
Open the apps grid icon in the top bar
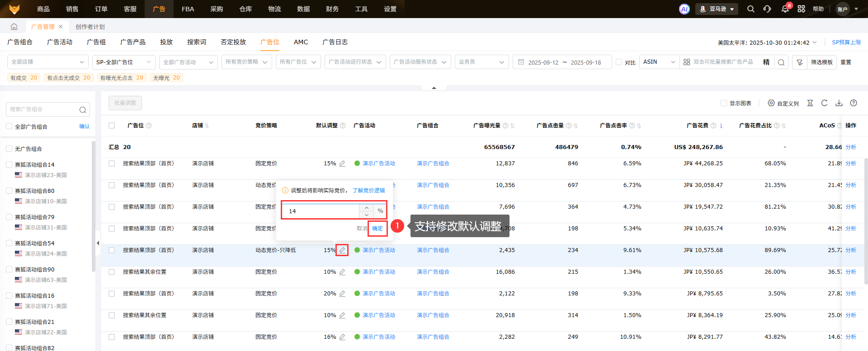802,9
